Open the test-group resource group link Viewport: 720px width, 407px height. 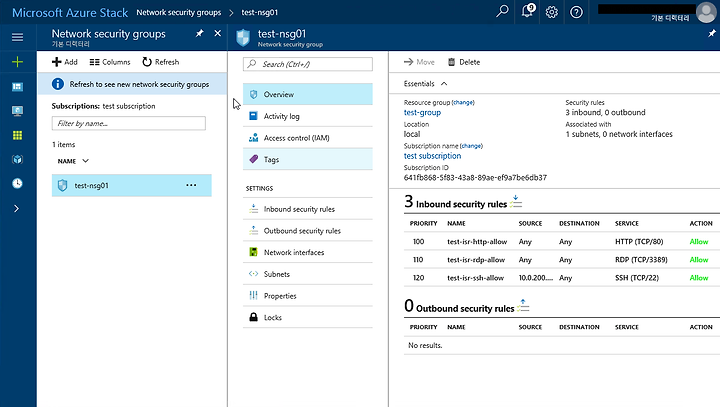pos(422,113)
